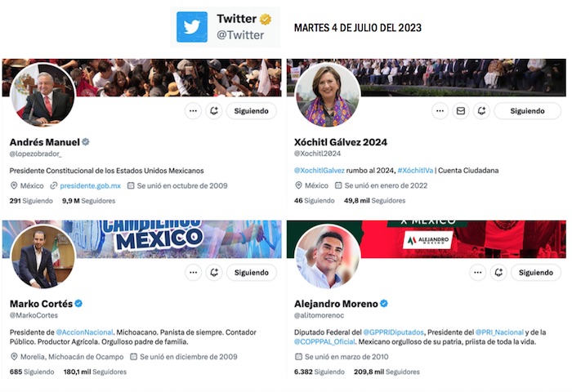
Task: Unfollow Marko Cortés via Siguiendo button
Action: (252, 273)
